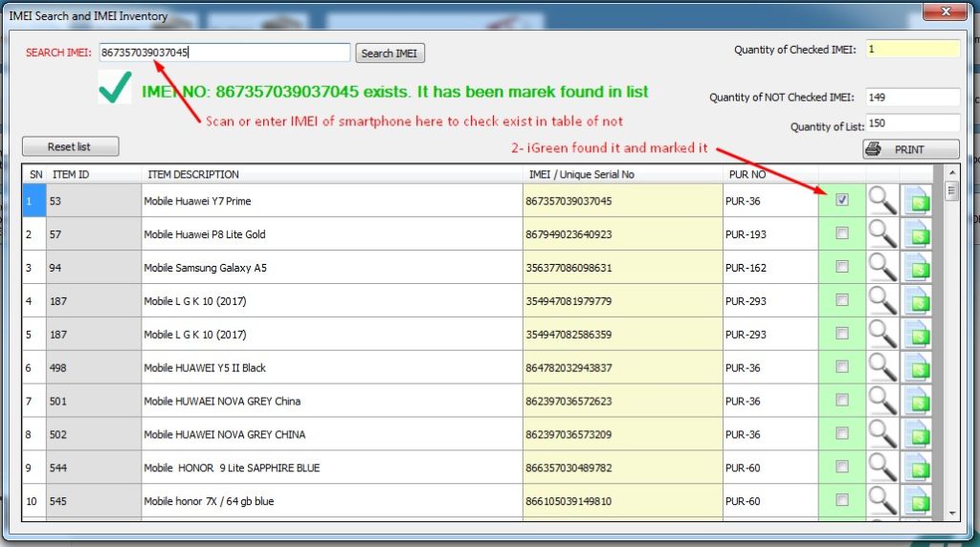
Task: Check the row 4 L G K 10 checkbox
Action: pos(842,299)
